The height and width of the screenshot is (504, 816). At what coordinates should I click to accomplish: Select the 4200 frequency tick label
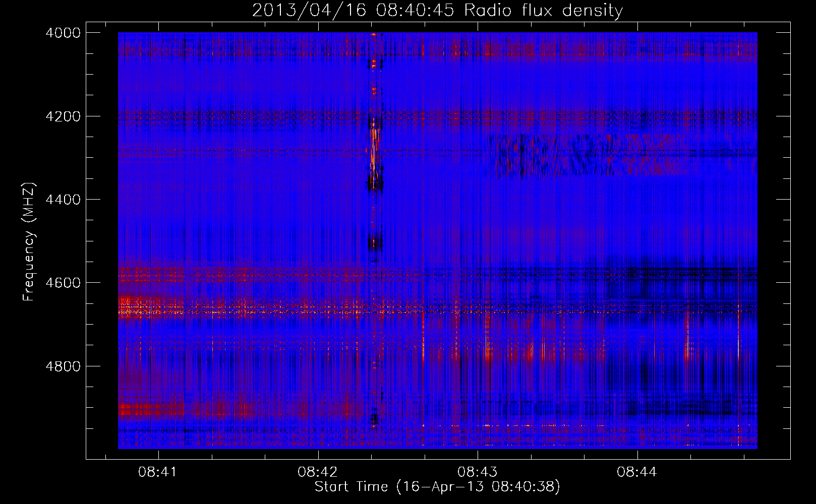63,116
